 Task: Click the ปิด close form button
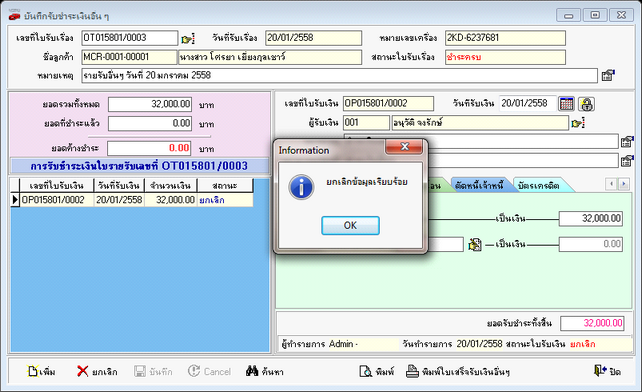608,372
